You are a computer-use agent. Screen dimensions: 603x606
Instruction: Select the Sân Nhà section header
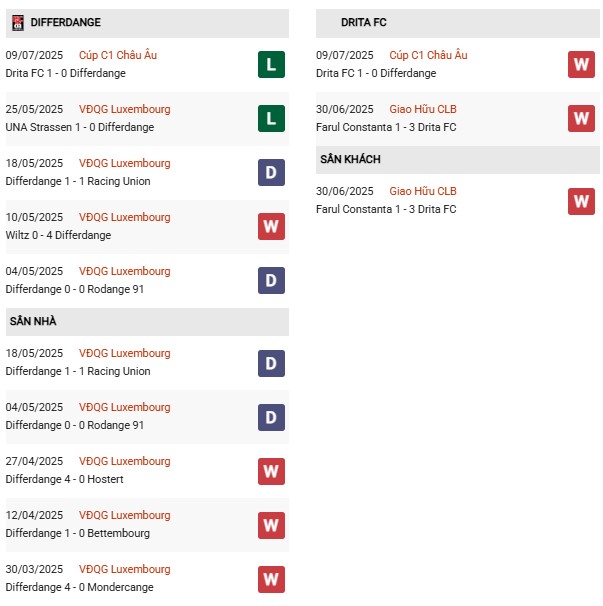[33, 322]
